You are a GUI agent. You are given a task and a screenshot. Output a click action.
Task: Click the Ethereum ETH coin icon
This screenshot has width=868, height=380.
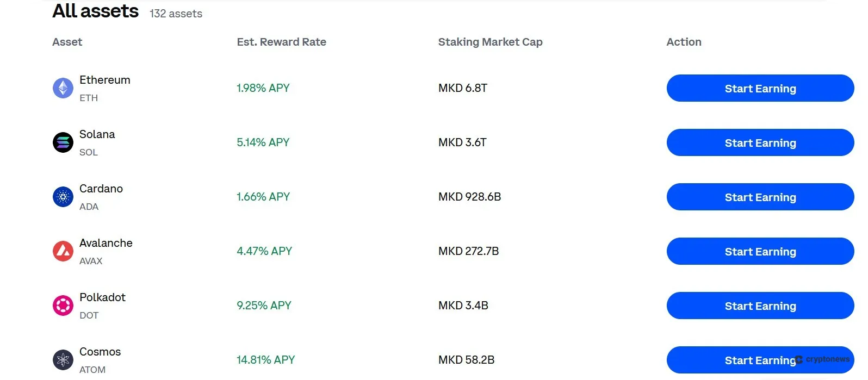pyautogui.click(x=63, y=88)
